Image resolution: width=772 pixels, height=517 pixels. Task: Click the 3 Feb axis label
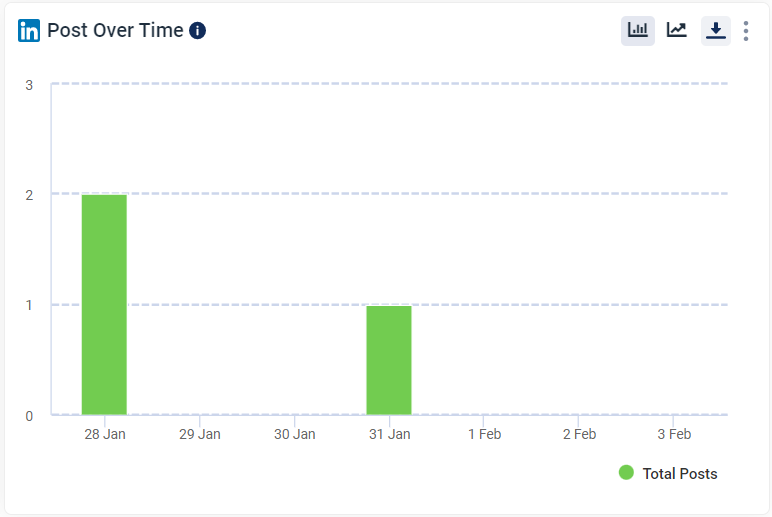tap(674, 434)
